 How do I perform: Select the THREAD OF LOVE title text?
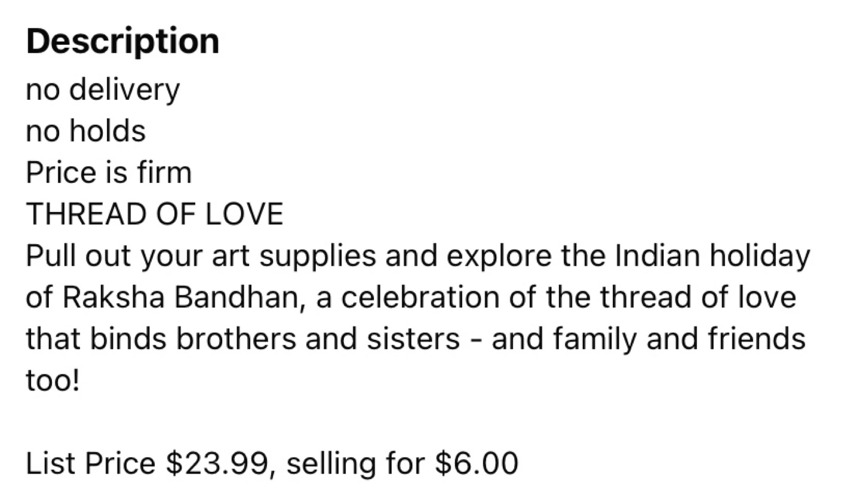[x=155, y=214]
